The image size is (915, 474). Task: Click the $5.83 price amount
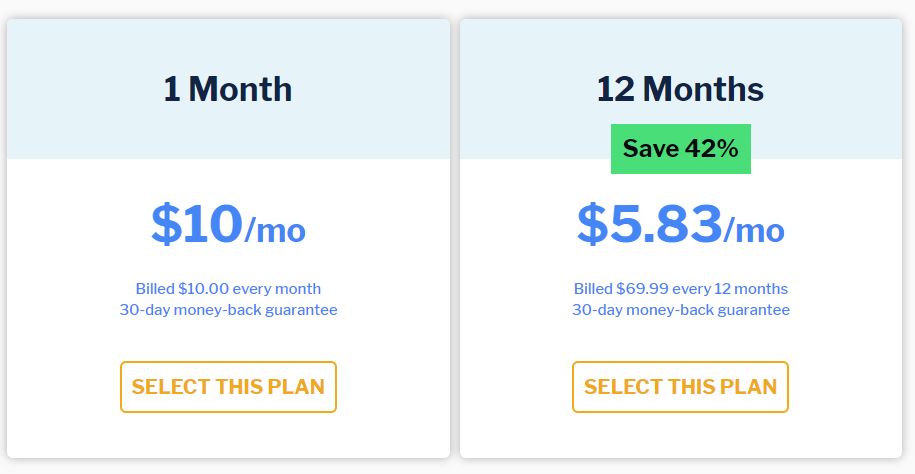pyautogui.click(x=650, y=224)
